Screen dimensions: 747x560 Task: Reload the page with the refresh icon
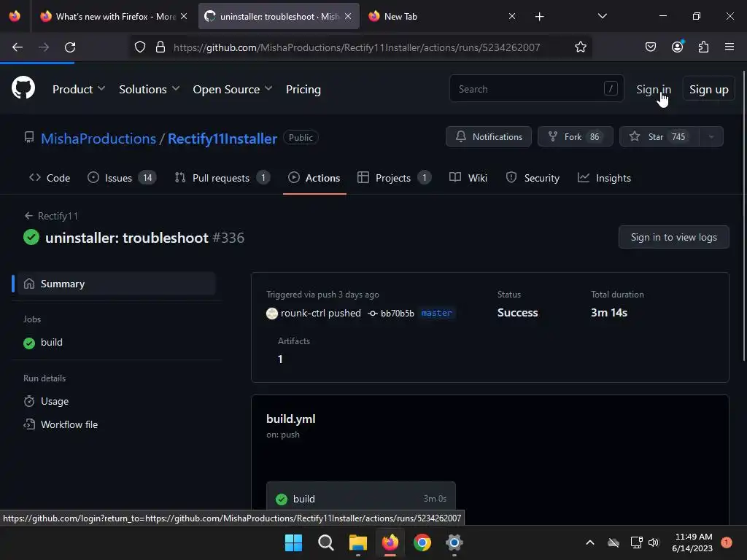pos(70,47)
